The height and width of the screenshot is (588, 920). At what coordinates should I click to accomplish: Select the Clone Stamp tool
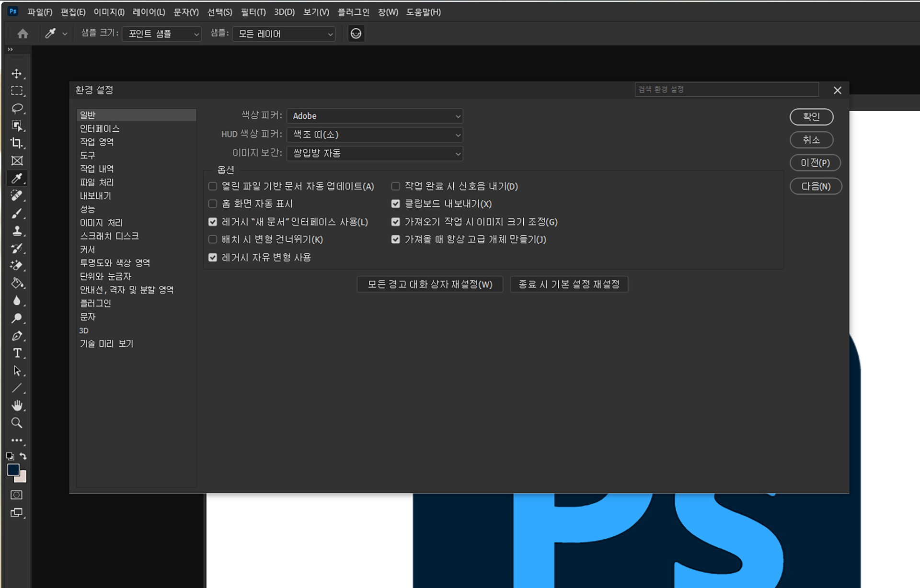pyautogui.click(x=17, y=231)
